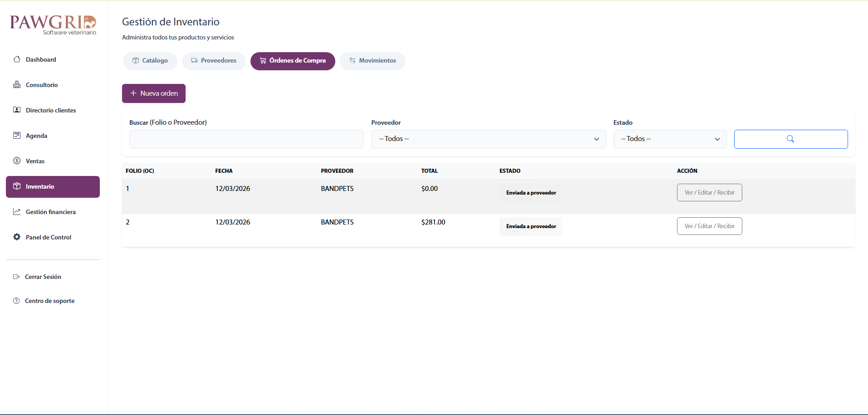The image size is (868, 415).
Task: Expand the Estado filter dropdown
Action: (670, 139)
